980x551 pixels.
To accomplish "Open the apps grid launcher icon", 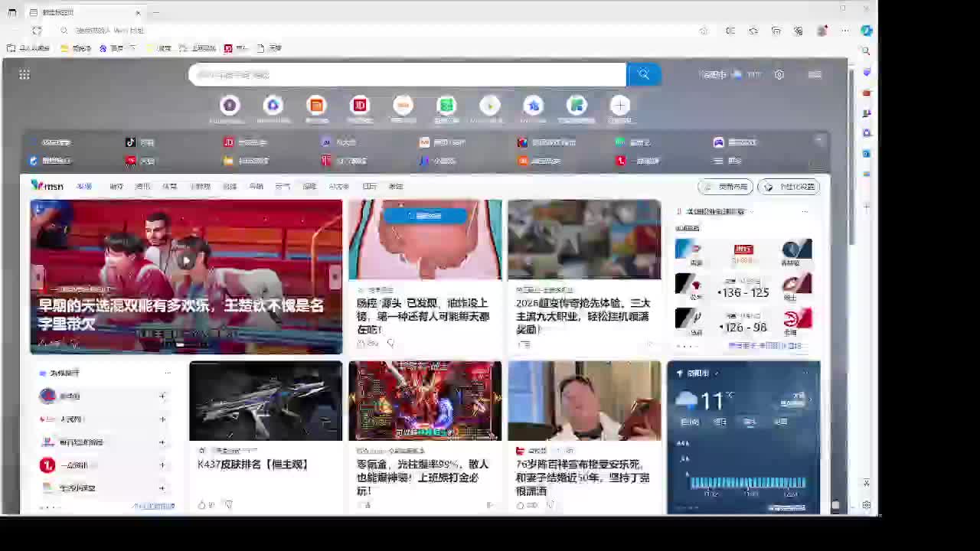I will point(24,74).
